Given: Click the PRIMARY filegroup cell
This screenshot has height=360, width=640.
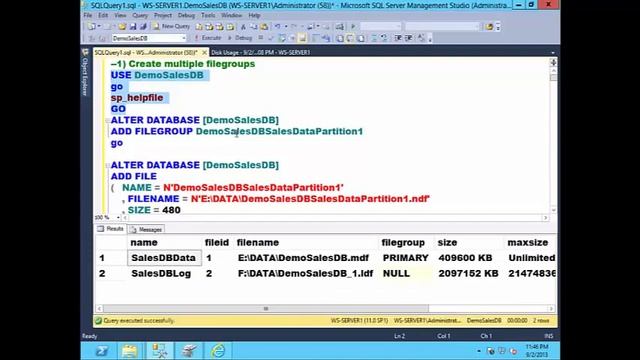Looking at the screenshot, I should click(x=406, y=258).
